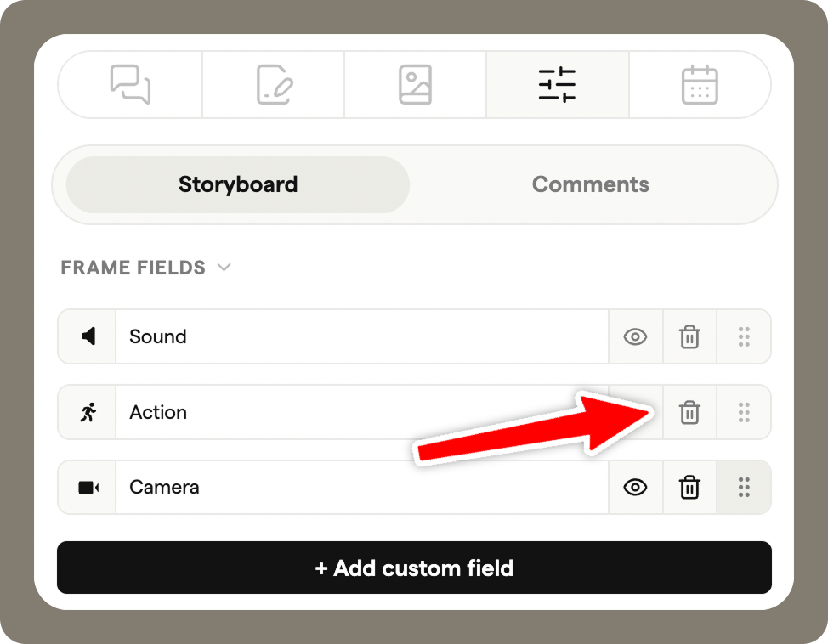Viewport: 828px width, 644px height.
Task: Select the script editing icon
Action: coord(272,84)
